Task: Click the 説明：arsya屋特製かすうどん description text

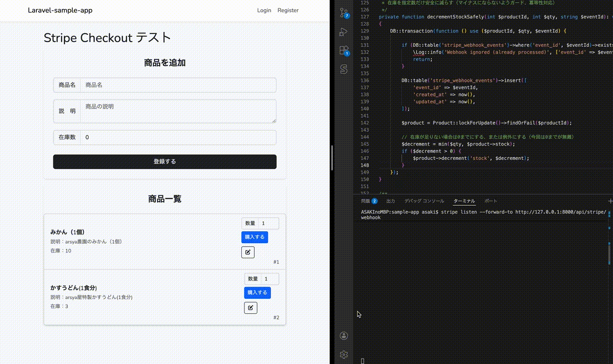Action: coord(91,297)
